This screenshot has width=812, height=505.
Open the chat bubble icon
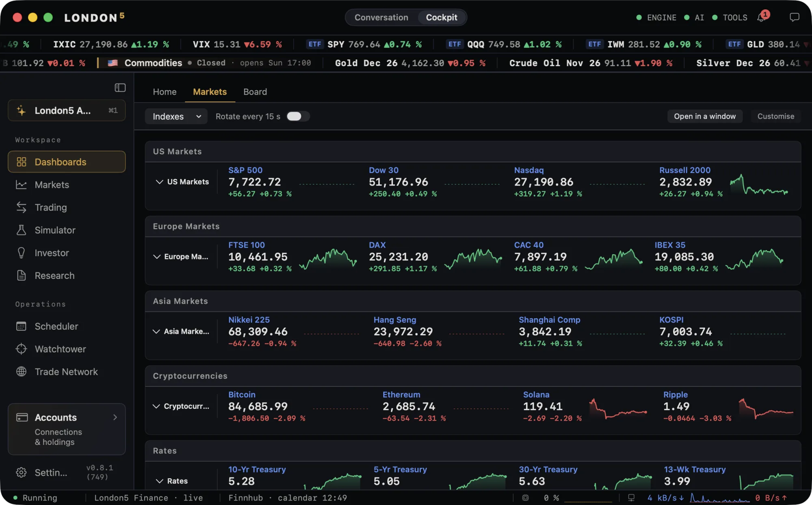point(795,17)
